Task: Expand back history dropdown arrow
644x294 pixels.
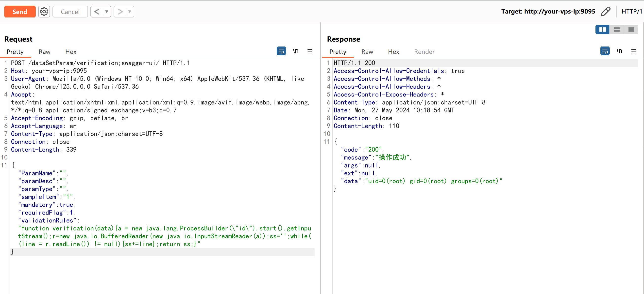Action: tap(107, 12)
